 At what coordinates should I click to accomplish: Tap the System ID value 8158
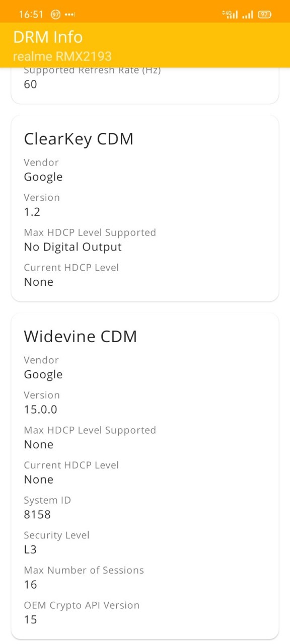pyautogui.click(x=37, y=514)
